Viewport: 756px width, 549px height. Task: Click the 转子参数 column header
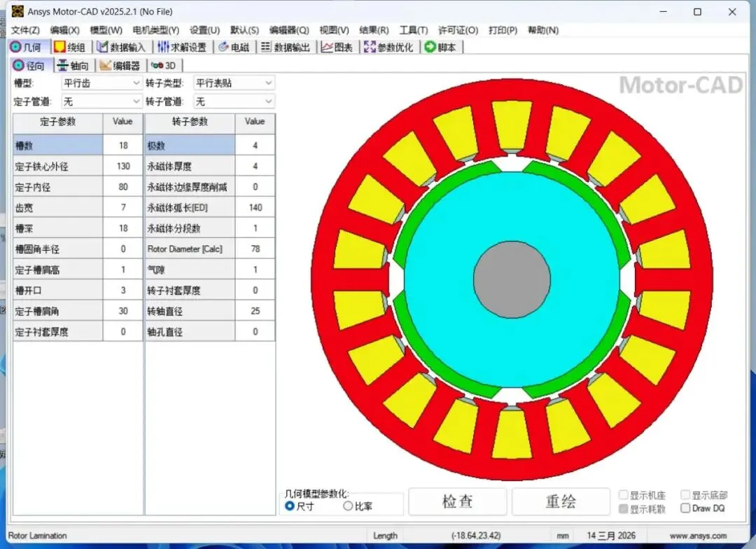[x=190, y=122]
